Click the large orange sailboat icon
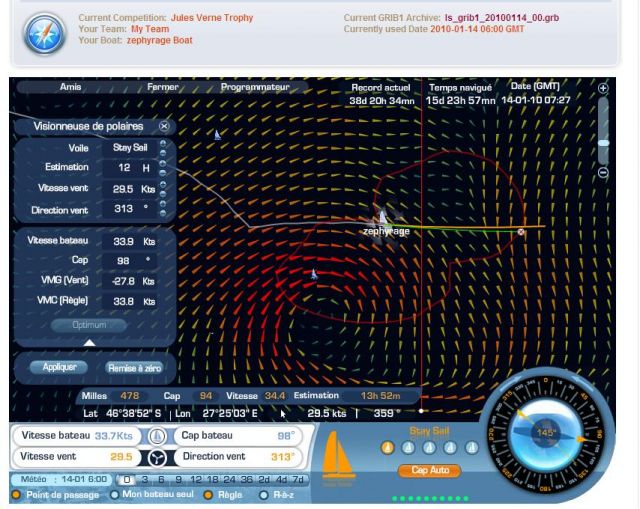This screenshot has width=640, height=509. coord(338,456)
